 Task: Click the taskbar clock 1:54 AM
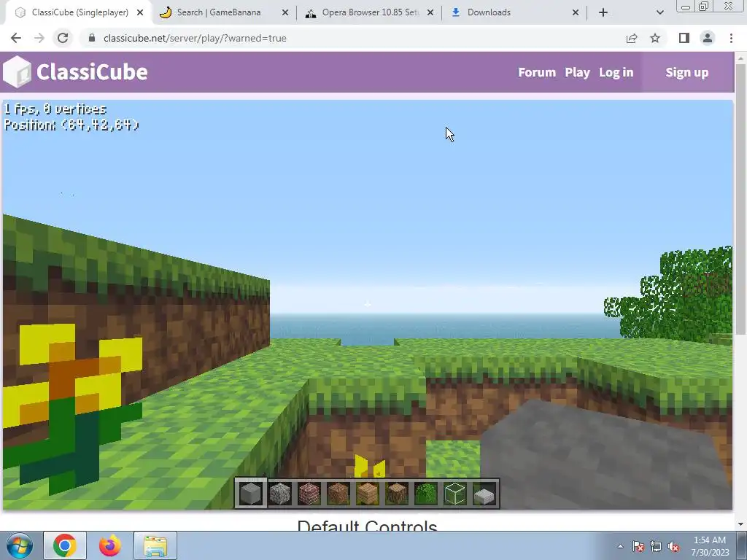click(x=710, y=540)
